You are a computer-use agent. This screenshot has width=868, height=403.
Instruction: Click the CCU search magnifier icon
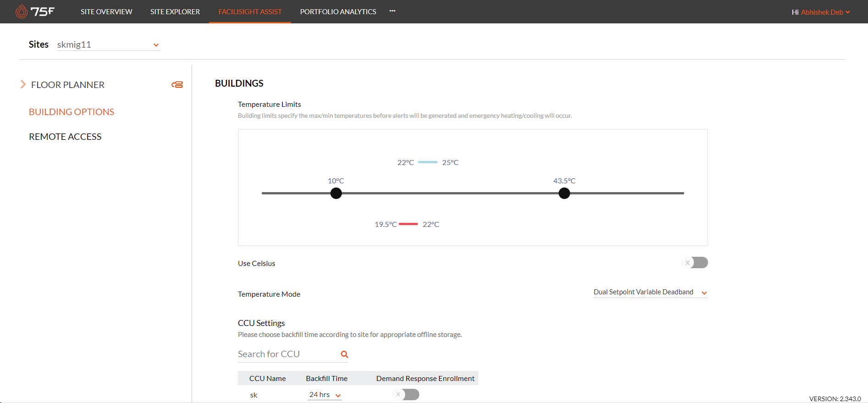(x=345, y=354)
